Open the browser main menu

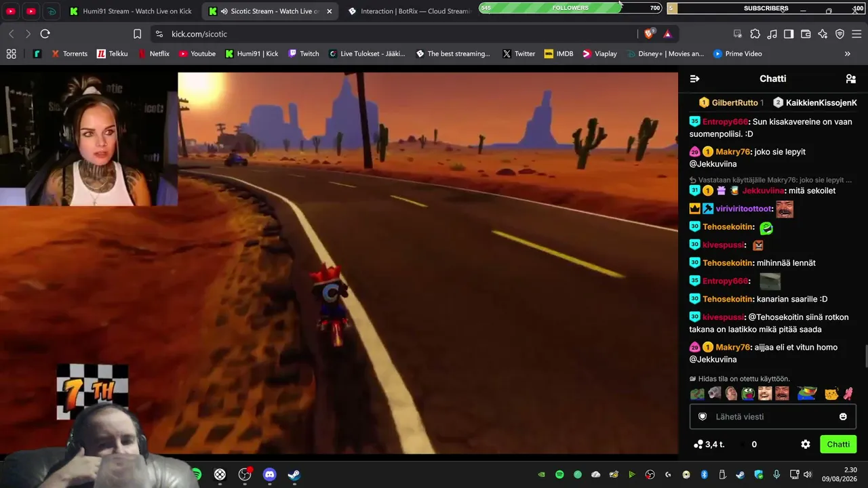click(x=856, y=34)
